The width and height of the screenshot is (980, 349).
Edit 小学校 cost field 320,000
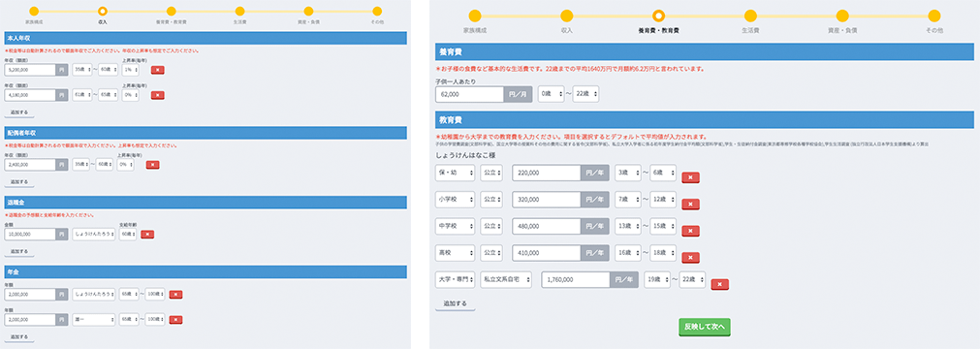(x=547, y=200)
